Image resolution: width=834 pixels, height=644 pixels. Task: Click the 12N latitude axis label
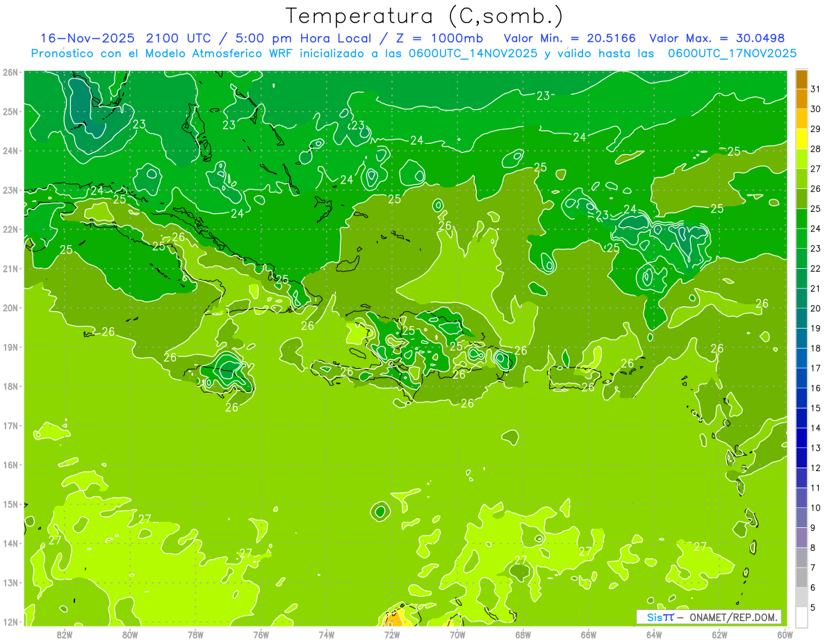(10, 622)
